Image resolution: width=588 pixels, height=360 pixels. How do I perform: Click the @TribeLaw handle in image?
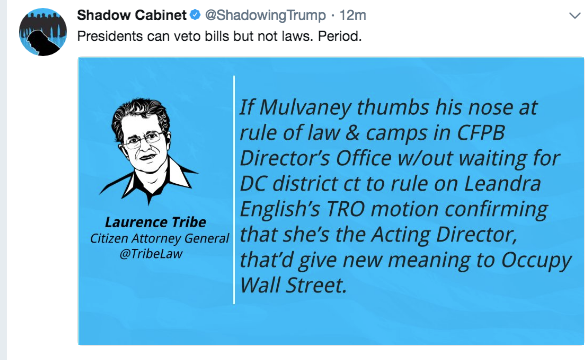(x=151, y=254)
